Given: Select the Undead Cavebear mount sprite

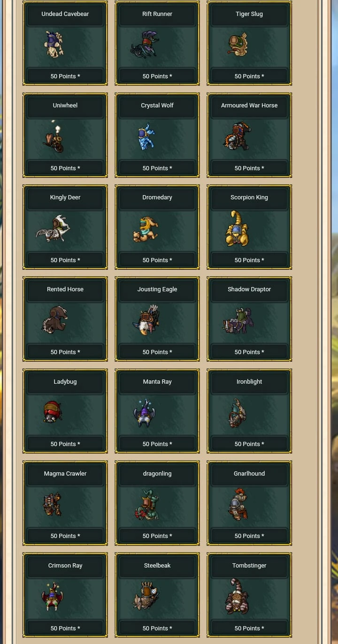Looking at the screenshot, I should [x=54, y=45].
